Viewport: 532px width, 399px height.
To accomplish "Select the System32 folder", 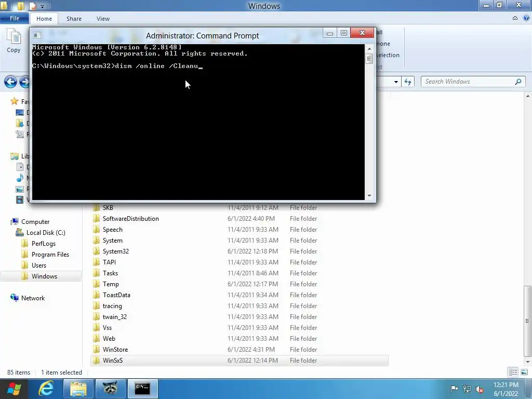I will (239, 251).
